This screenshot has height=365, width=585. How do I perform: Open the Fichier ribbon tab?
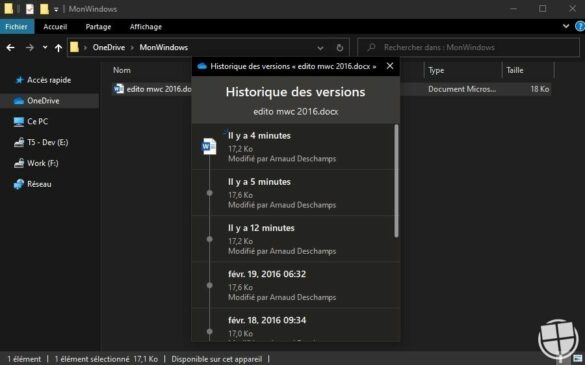pos(16,27)
